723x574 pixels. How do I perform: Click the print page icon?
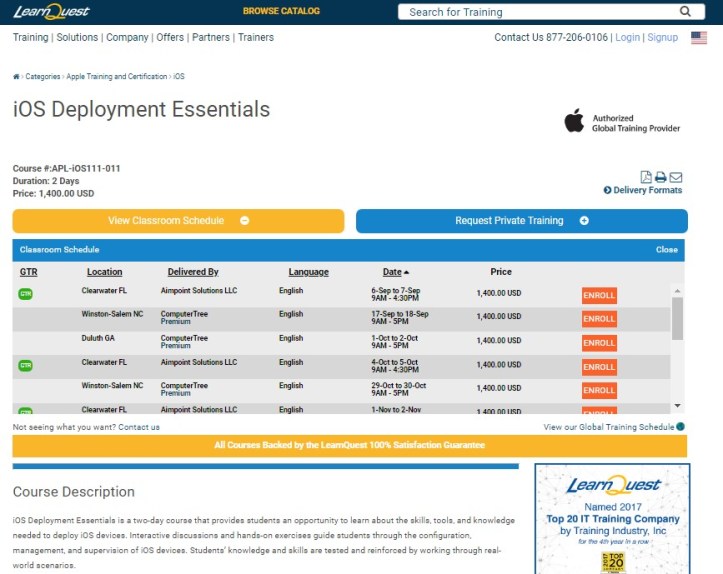(x=661, y=177)
